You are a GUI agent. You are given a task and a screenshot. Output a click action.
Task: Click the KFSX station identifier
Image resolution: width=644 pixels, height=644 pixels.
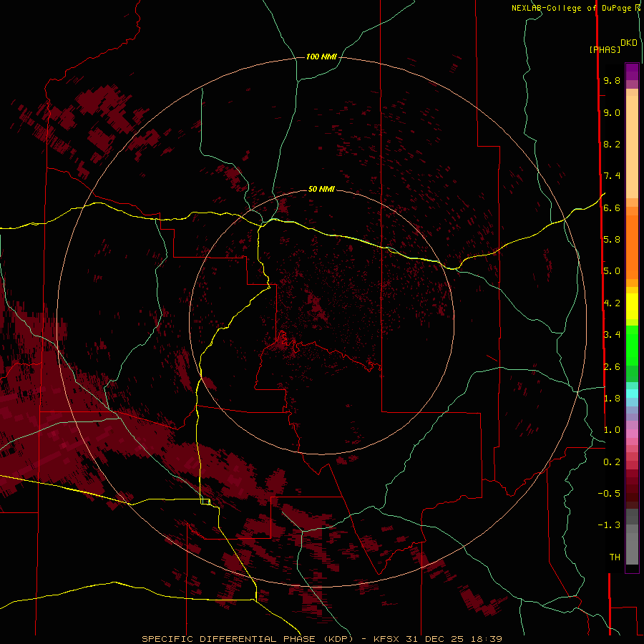pyautogui.click(x=386, y=639)
